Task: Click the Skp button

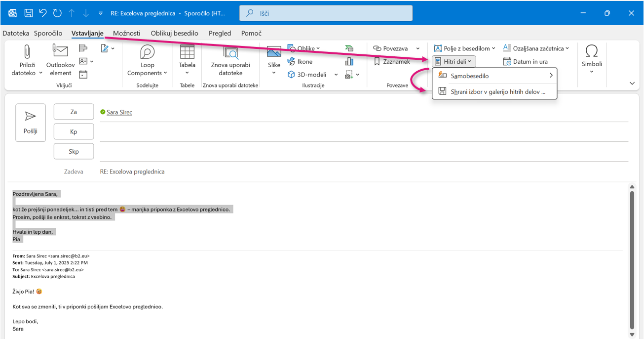Action: pyautogui.click(x=74, y=152)
